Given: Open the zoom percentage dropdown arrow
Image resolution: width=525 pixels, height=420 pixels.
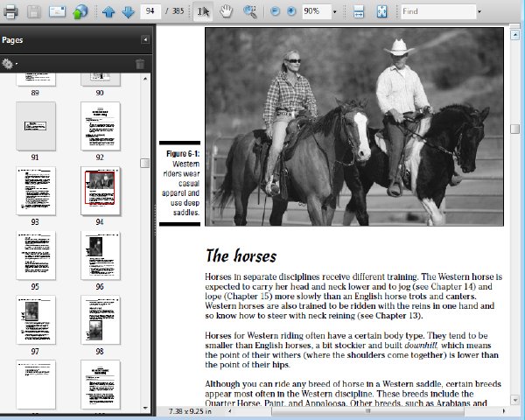Looking at the screenshot, I should [x=334, y=11].
